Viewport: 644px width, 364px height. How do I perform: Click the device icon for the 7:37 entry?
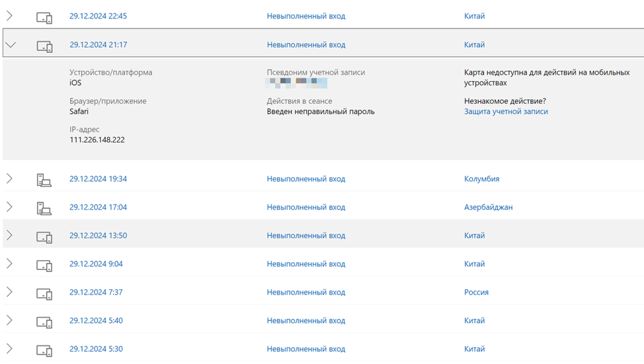click(44, 293)
